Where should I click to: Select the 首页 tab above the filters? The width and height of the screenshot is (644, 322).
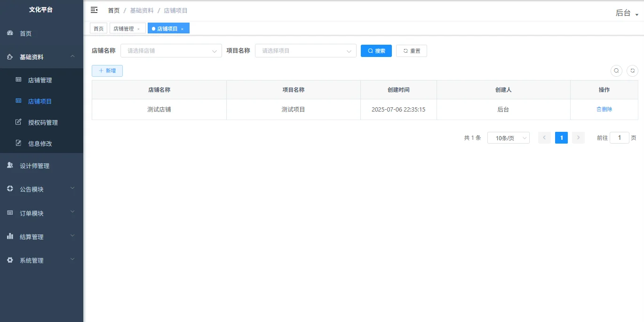[98, 28]
